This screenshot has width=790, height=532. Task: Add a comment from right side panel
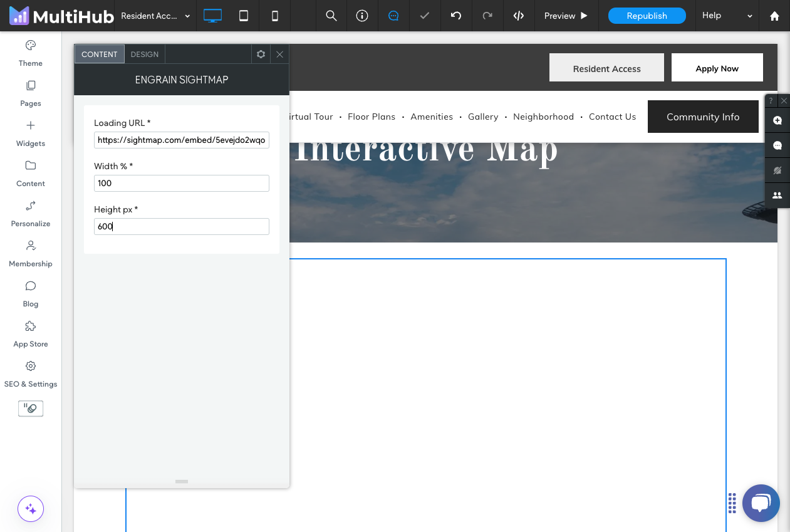[x=777, y=120]
